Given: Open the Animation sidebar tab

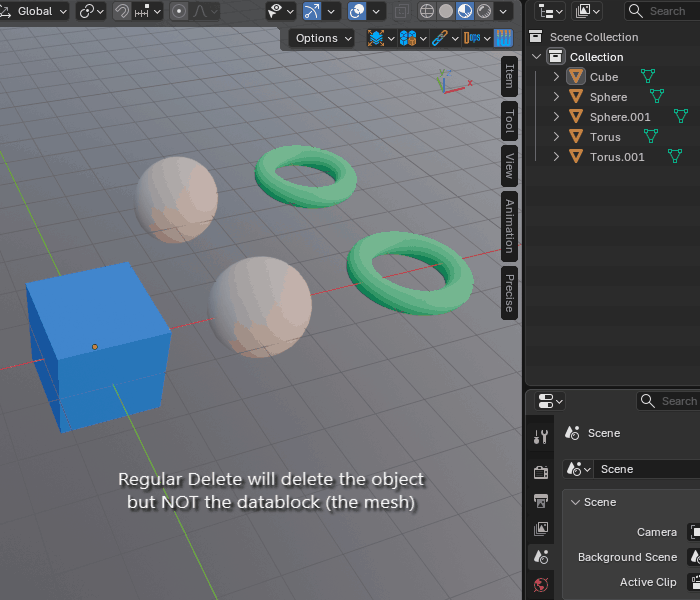Looking at the screenshot, I should coord(509,226).
